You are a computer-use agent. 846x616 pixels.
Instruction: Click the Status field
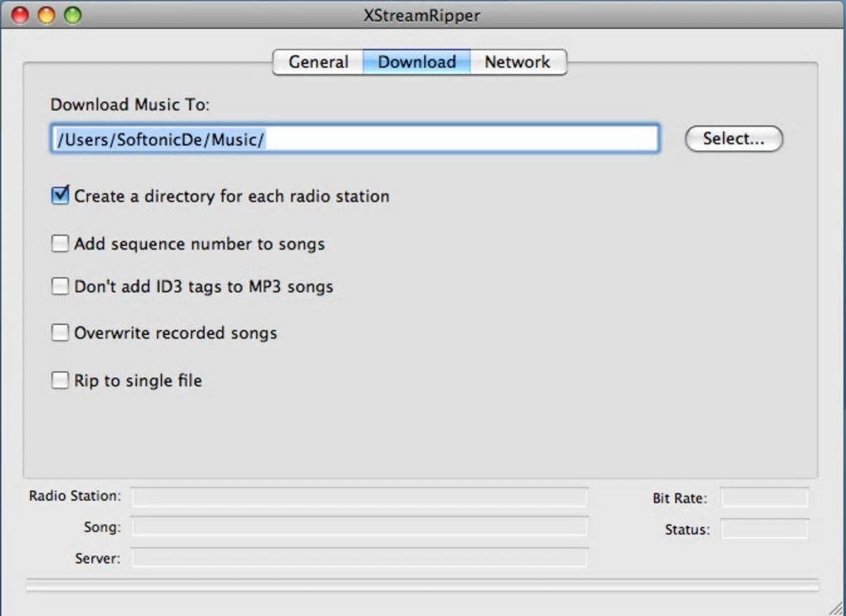point(764,529)
